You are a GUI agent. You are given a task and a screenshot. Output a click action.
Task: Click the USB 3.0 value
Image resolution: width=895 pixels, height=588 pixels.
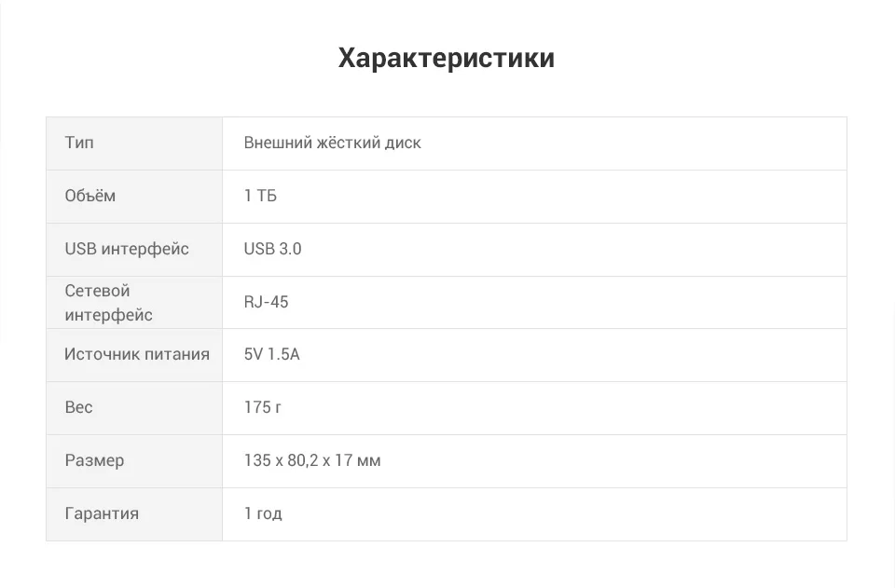[273, 249]
